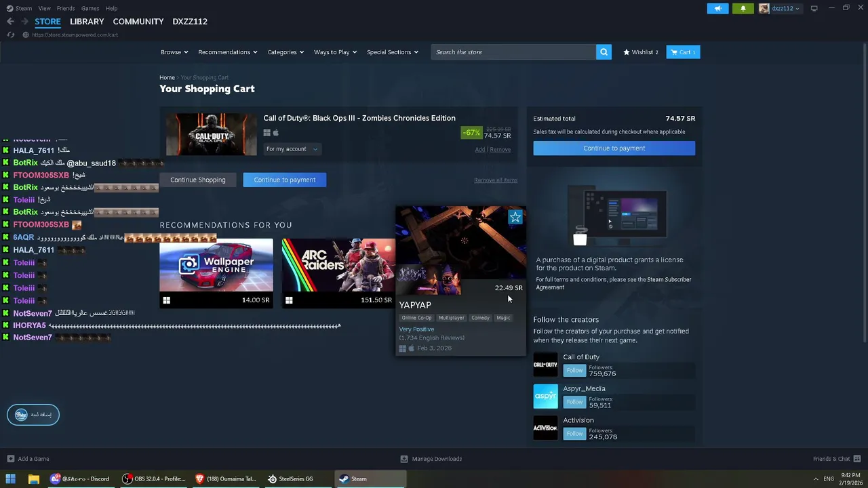Open Steam Subscriber Agreement link

[x=614, y=283]
